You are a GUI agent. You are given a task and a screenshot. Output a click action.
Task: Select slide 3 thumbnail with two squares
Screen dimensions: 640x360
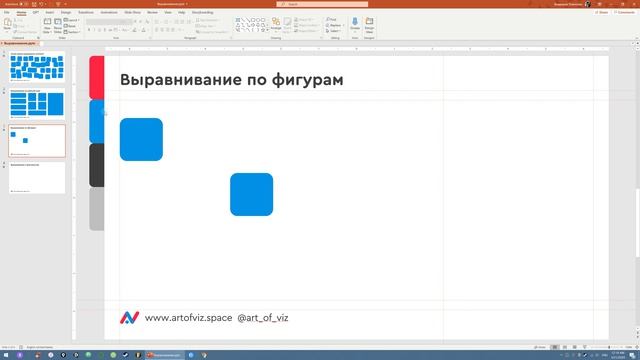point(37,141)
